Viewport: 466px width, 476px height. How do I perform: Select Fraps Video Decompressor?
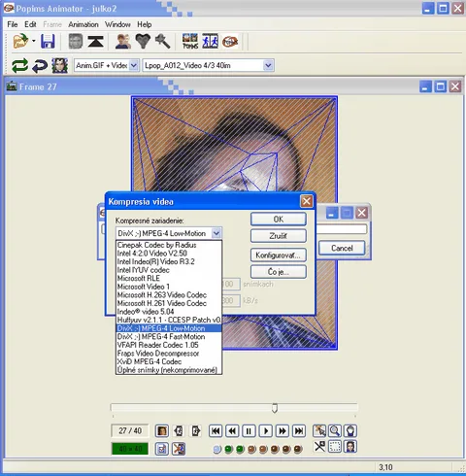click(169, 354)
